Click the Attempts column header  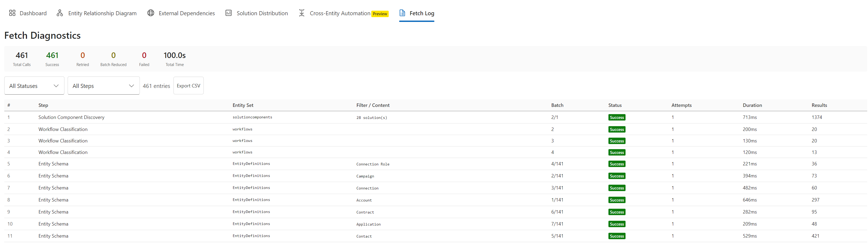[x=681, y=105]
